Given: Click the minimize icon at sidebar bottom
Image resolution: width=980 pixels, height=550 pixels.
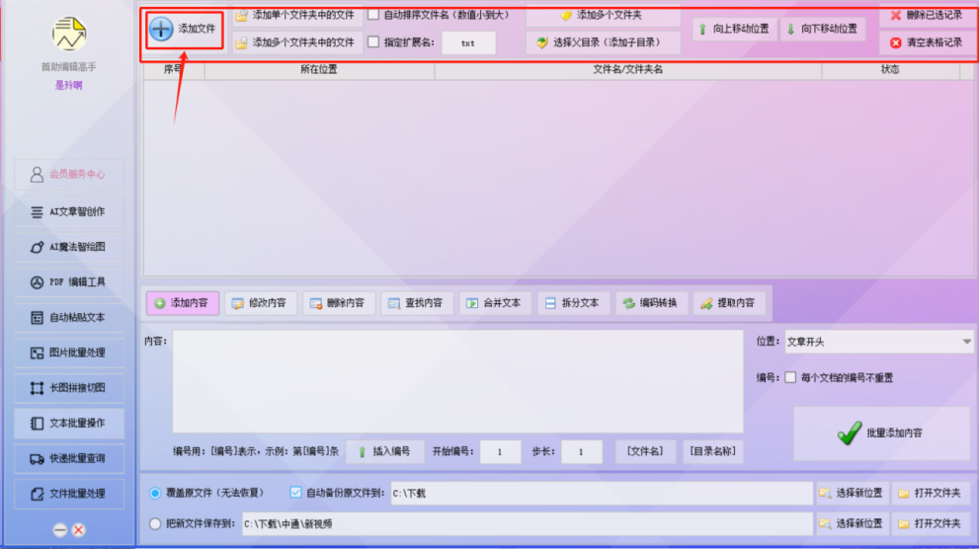Looking at the screenshot, I should point(60,530).
